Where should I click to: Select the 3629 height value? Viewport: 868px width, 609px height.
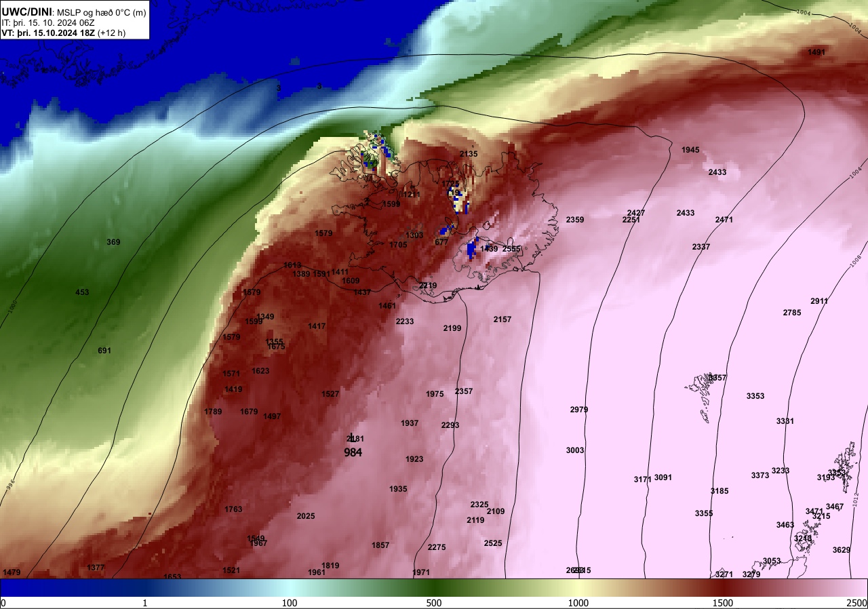click(x=841, y=550)
